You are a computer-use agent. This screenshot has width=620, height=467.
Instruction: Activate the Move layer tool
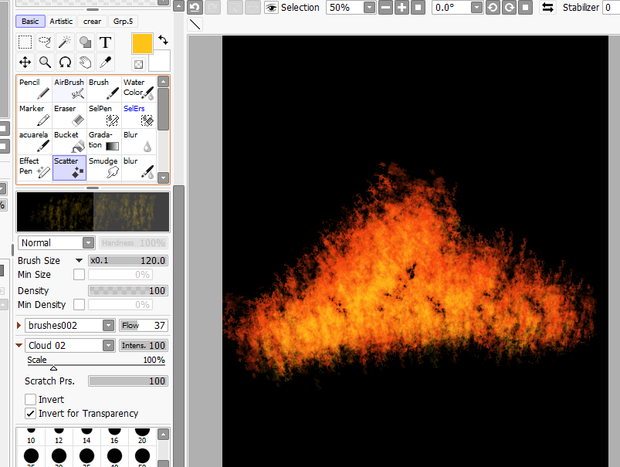coord(25,62)
